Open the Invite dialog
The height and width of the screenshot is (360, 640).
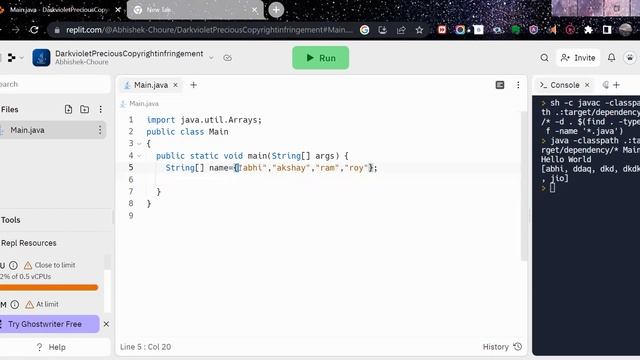578,58
